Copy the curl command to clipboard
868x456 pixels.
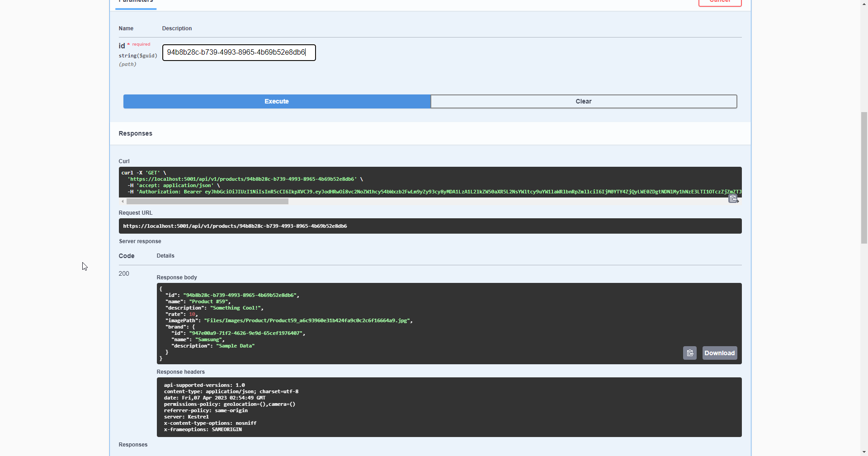pos(733,199)
